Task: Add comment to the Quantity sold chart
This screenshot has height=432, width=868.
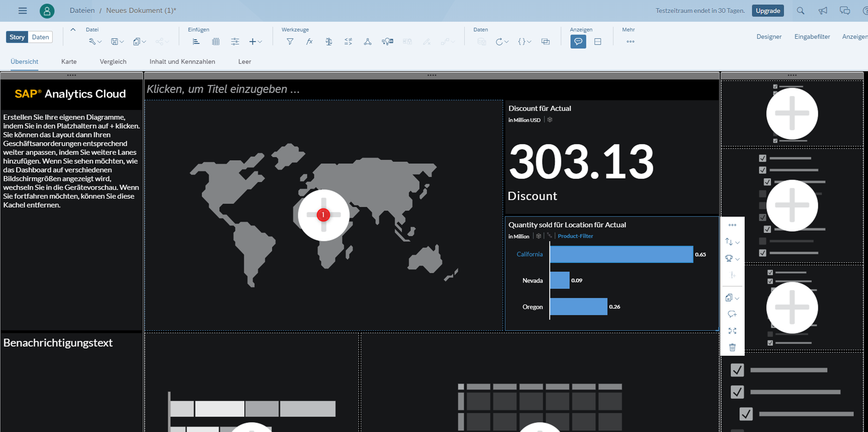Action: click(x=732, y=314)
